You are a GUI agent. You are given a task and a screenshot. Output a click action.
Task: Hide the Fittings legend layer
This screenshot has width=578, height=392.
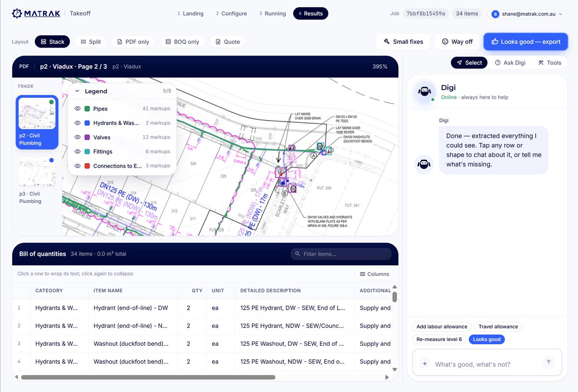[x=78, y=152]
